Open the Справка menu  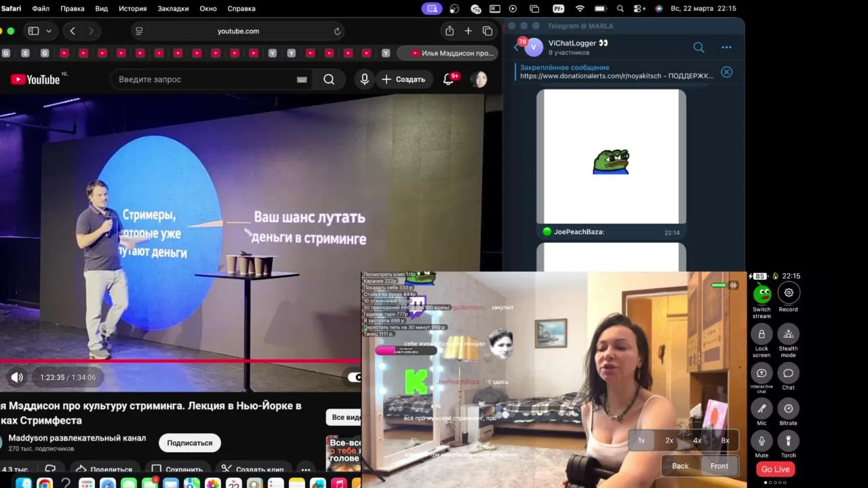tap(241, 9)
